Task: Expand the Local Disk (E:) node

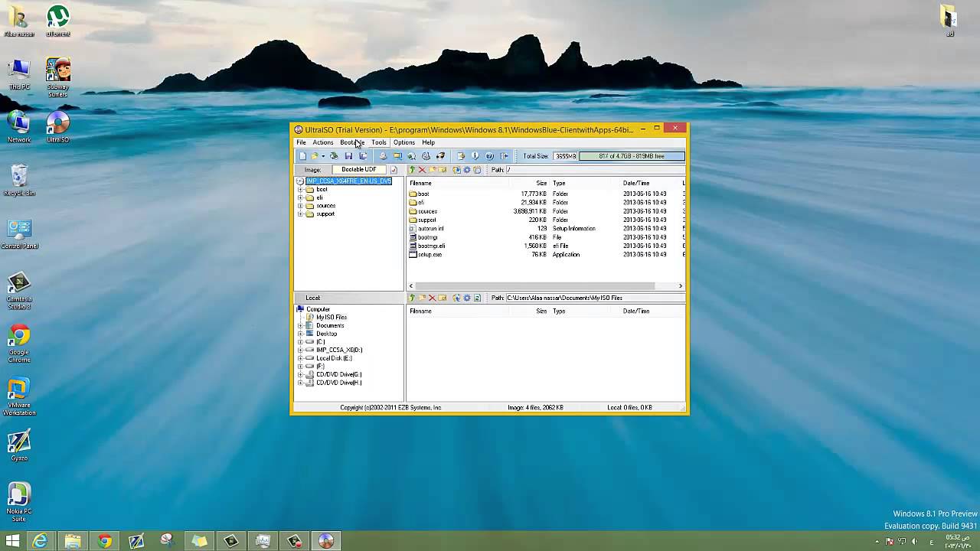Action: 300,358
